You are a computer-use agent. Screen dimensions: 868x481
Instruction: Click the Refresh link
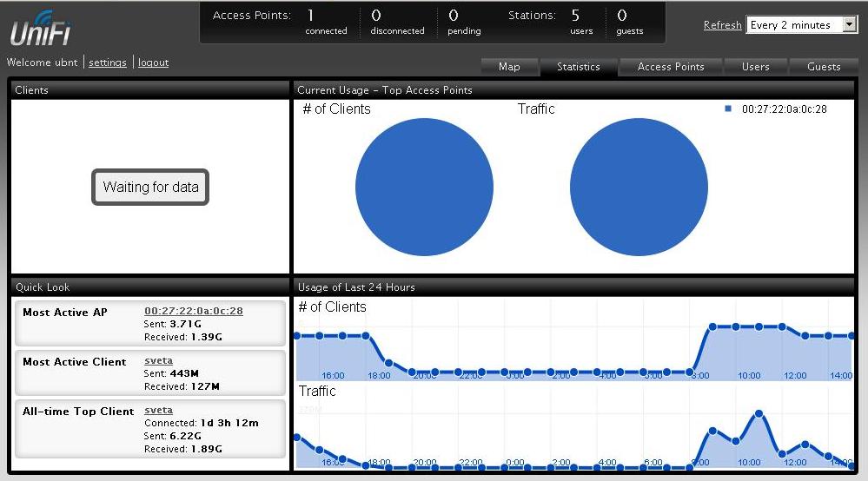[722, 25]
